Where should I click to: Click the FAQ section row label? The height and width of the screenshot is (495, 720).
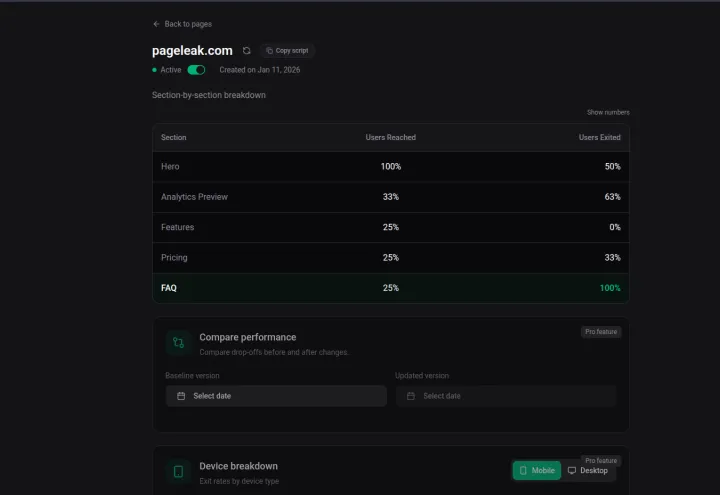point(169,287)
